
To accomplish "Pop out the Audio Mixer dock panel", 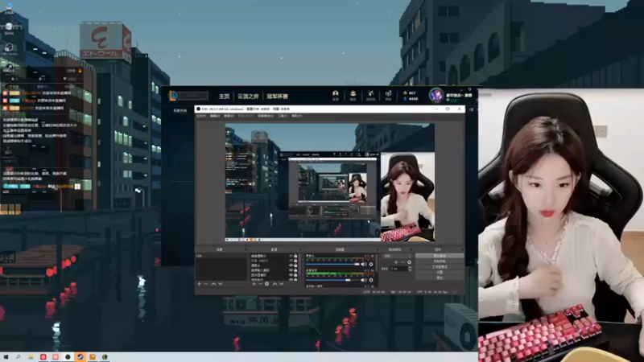I will (x=378, y=249).
